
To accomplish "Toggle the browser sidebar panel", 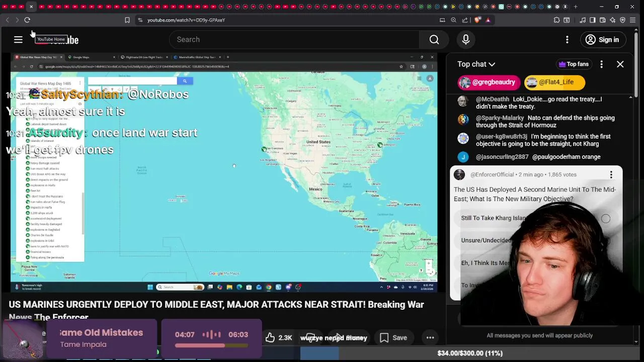I will point(593,20).
